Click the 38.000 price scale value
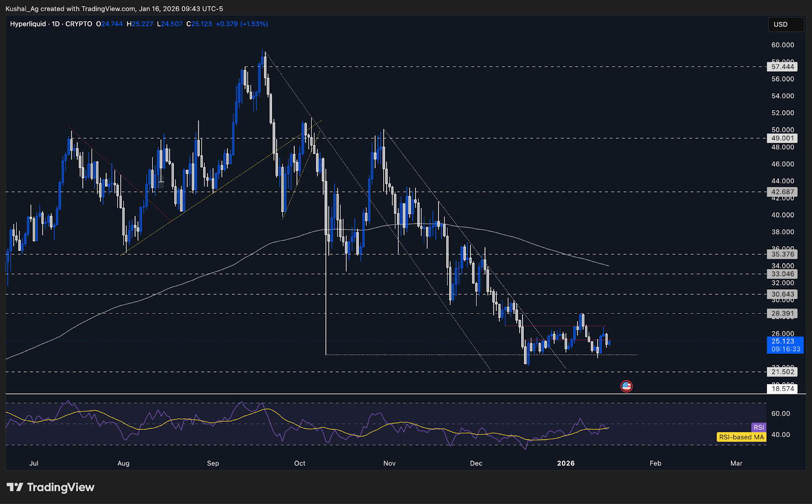812x504 pixels. pos(783,232)
